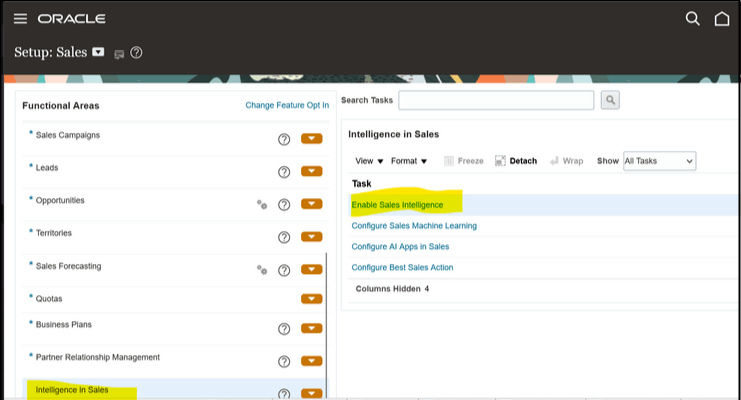Viewport: 741px width, 400px height.
Task: Open the View menu
Action: 369,161
